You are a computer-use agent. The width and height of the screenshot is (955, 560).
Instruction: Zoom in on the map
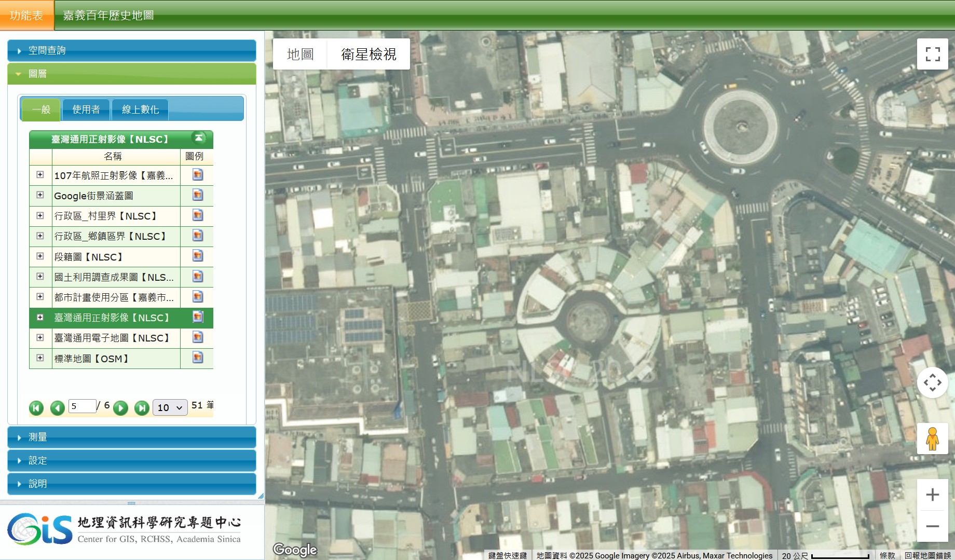[x=932, y=495]
